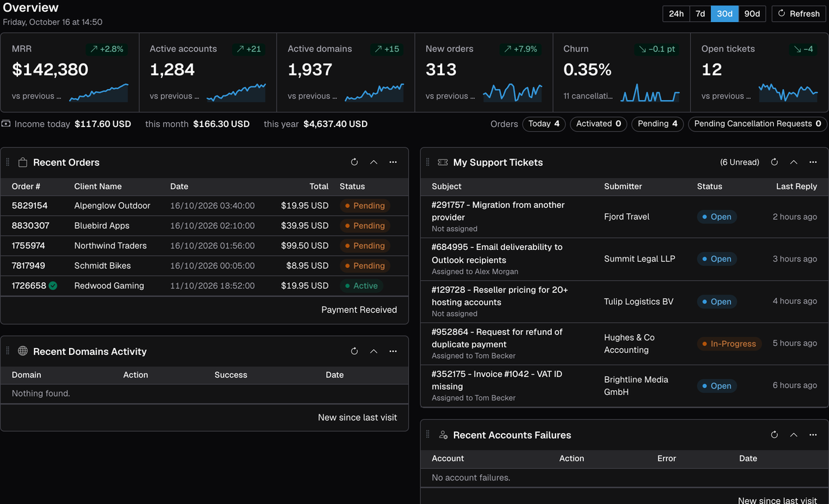Open Recent Orders more options menu
The height and width of the screenshot is (504, 829).
(393, 162)
